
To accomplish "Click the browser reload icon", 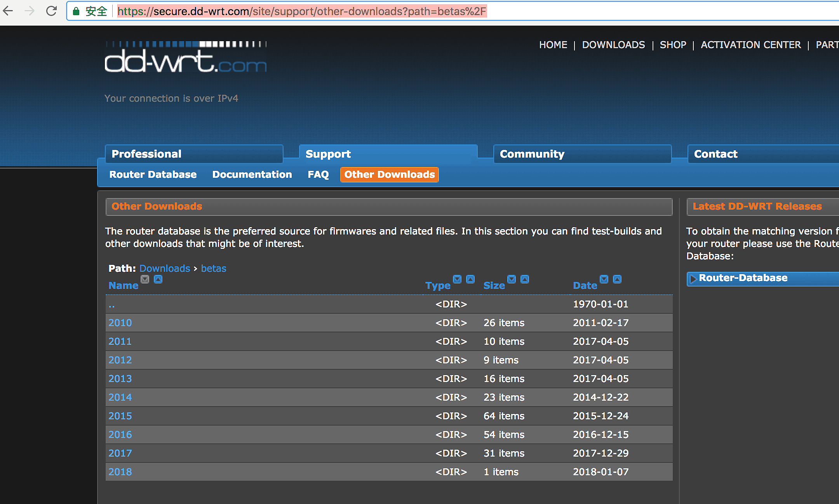I will click(x=51, y=11).
